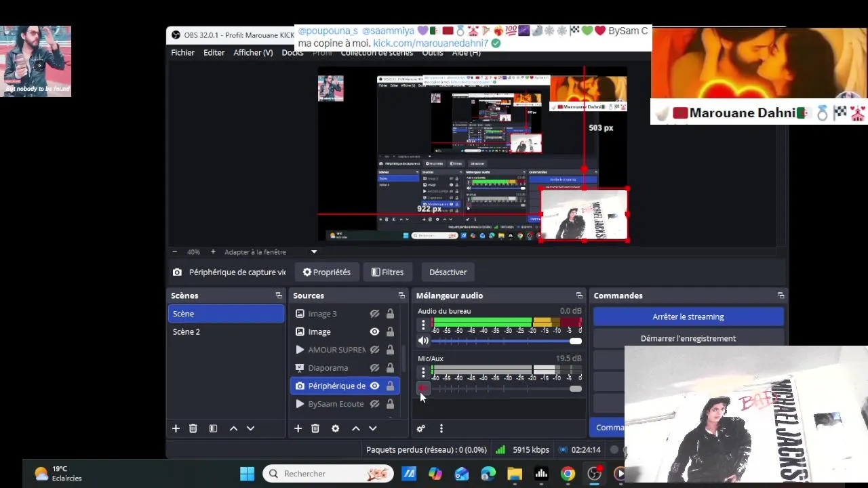The image size is (868, 488).
Task: Move source up in Sources list
Action: click(355, 428)
